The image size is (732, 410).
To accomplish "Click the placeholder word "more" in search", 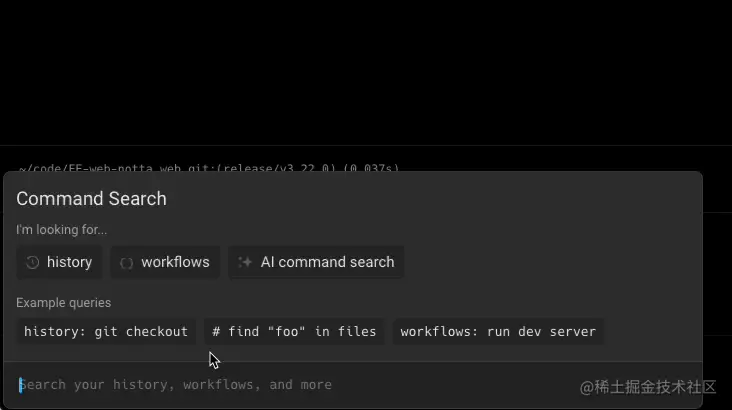I will point(314,385).
